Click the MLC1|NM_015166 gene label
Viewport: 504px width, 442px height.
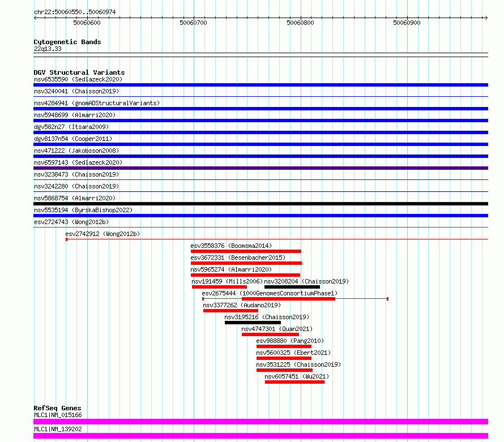coord(58,415)
